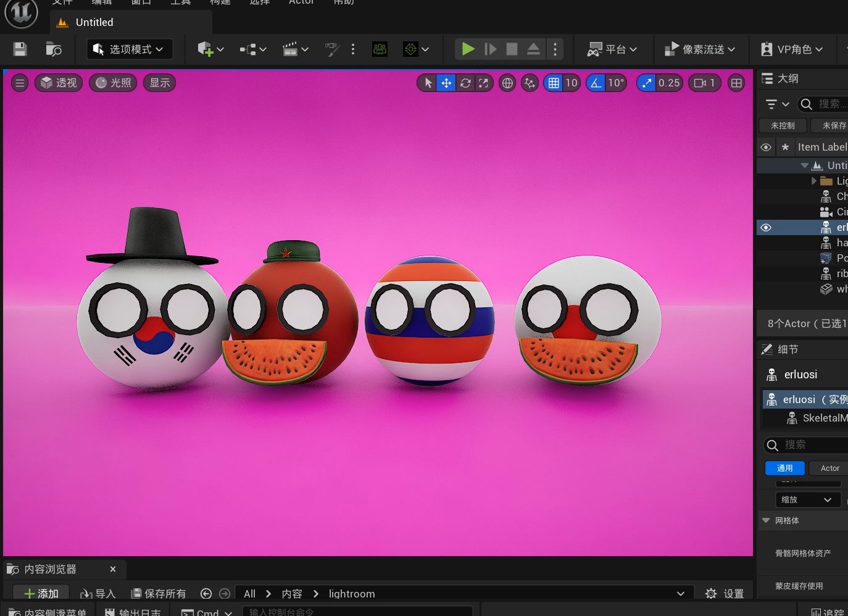
Task: Click the 添加 add button in content browser
Action: 41,594
